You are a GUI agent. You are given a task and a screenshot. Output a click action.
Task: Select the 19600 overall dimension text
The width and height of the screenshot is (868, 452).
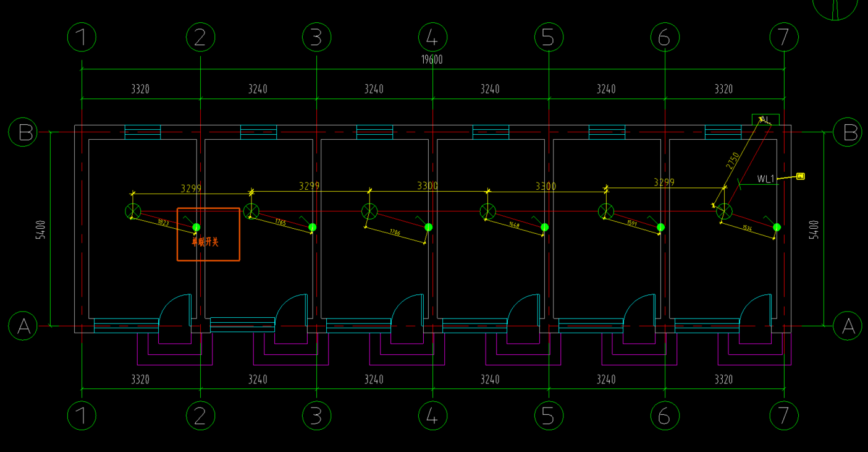(x=432, y=60)
